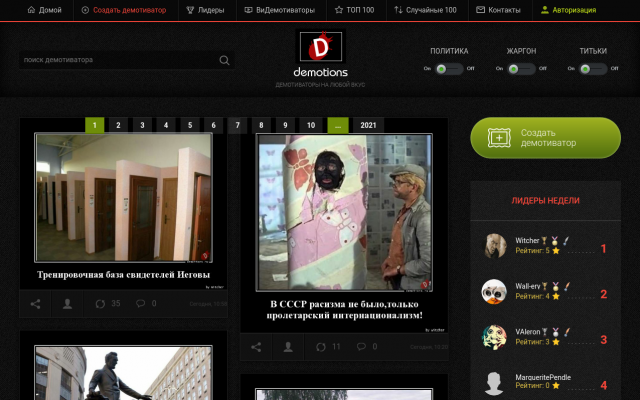
Task: Go to pagination page 3
Action: [142, 125]
